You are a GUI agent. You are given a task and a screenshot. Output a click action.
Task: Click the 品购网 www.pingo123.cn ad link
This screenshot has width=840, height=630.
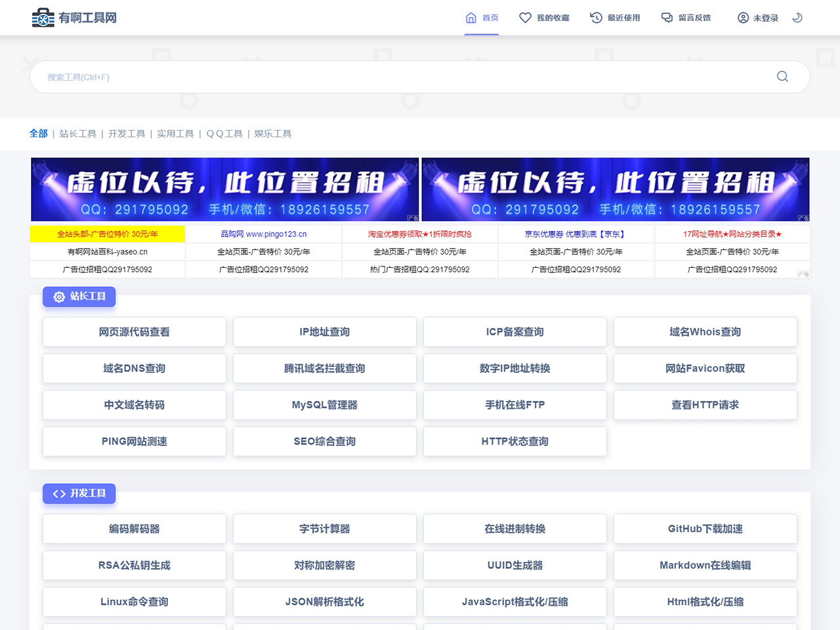pyautogui.click(x=264, y=234)
